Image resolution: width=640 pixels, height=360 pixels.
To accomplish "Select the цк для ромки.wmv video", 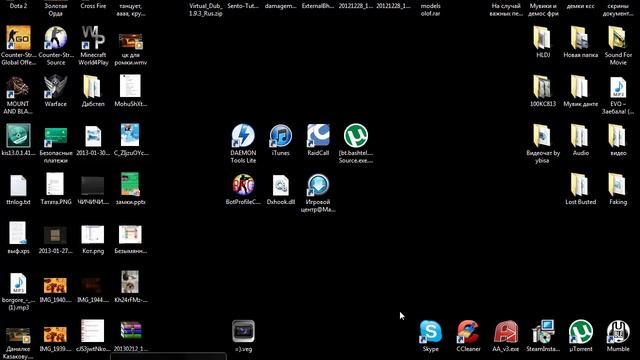I will 131,41.
